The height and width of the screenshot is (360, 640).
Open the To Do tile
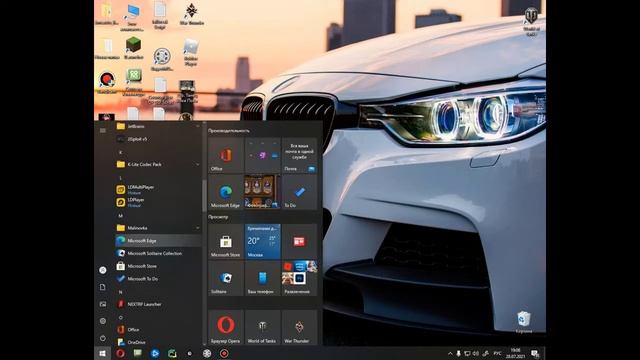[299, 192]
